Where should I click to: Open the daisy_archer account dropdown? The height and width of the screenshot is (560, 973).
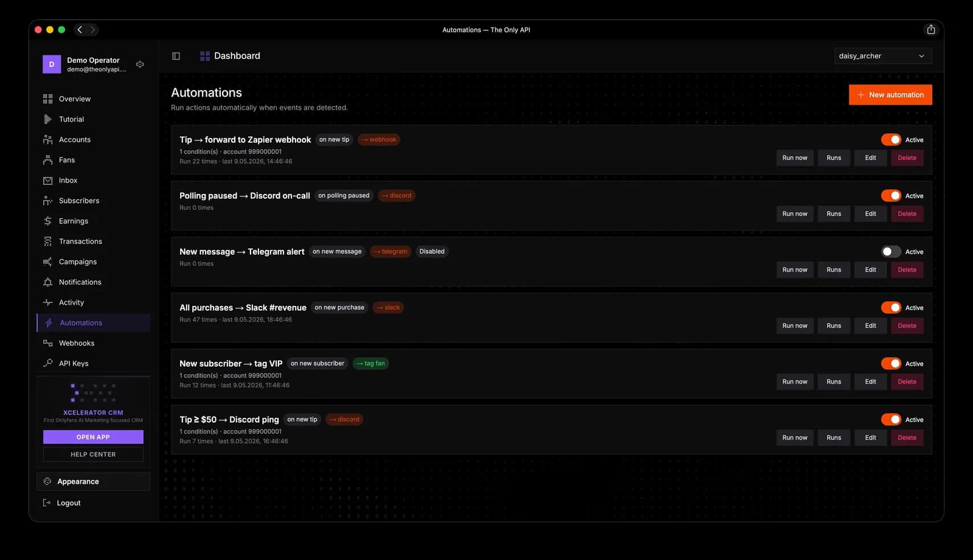pyautogui.click(x=883, y=56)
